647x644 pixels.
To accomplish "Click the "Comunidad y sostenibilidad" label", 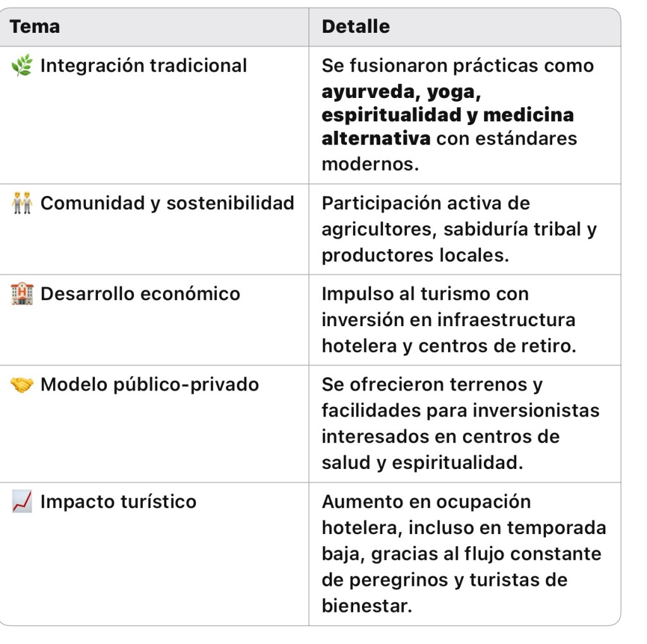I will [167, 204].
